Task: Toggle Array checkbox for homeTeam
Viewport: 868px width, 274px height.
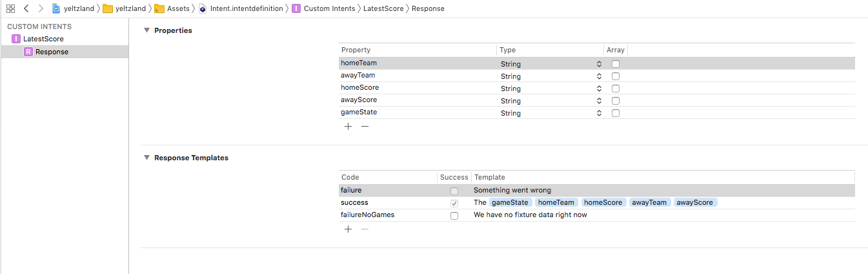Action: 616,64
